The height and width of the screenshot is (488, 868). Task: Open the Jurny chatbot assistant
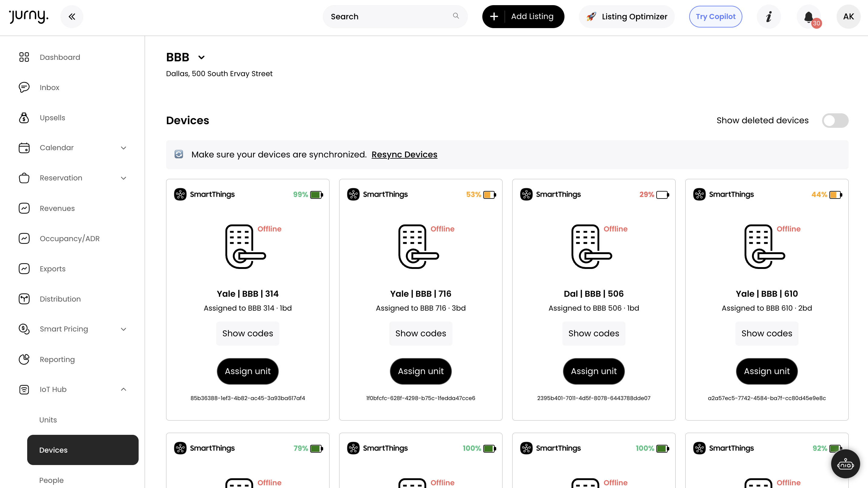coord(845,464)
